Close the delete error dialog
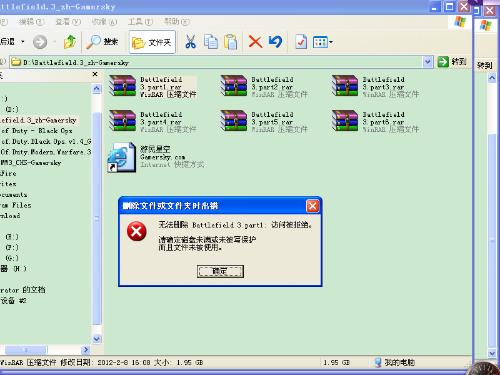Image resolution: width=500 pixels, height=375 pixels. (x=312, y=206)
